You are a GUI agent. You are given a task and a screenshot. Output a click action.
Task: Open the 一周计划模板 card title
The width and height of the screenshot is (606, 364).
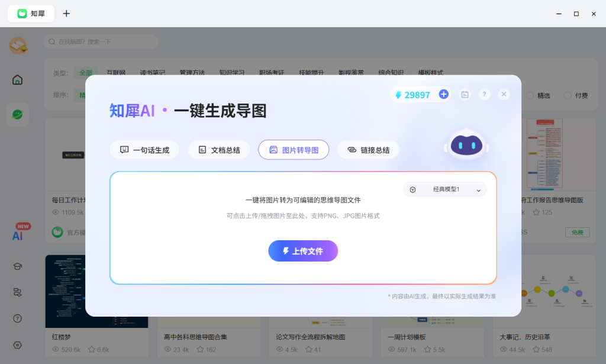[407, 337]
